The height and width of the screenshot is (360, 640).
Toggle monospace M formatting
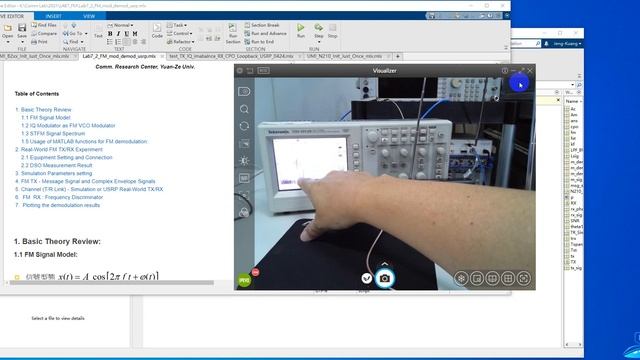135,33
